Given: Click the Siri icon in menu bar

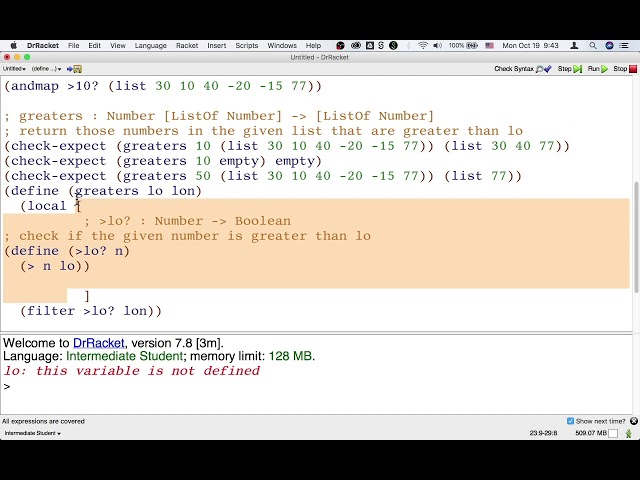Looking at the screenshot, I should point(609,45).
